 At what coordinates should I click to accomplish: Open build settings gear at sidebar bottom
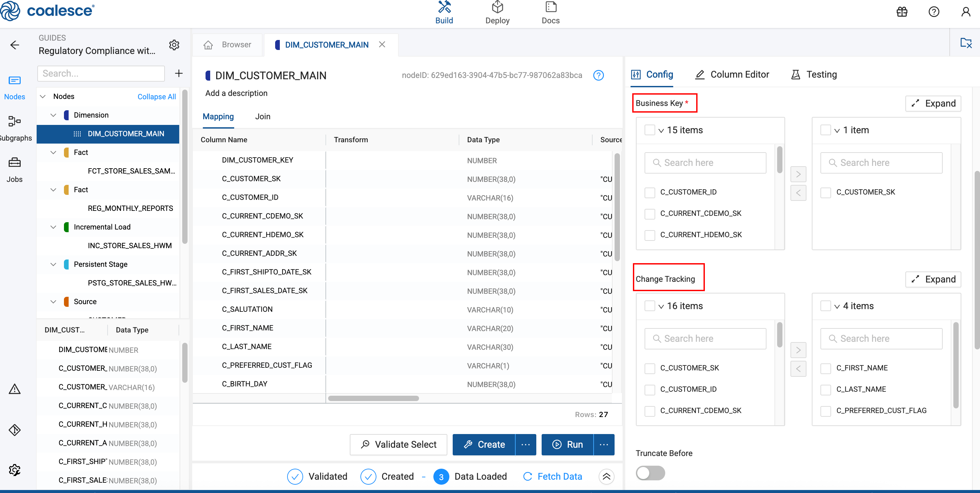coord(14,470)
